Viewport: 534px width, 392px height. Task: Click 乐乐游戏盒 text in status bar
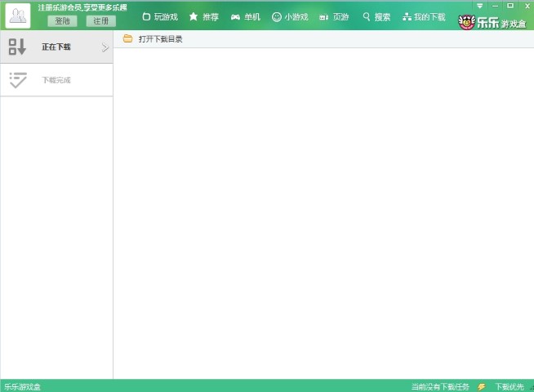tap(22, 386)
